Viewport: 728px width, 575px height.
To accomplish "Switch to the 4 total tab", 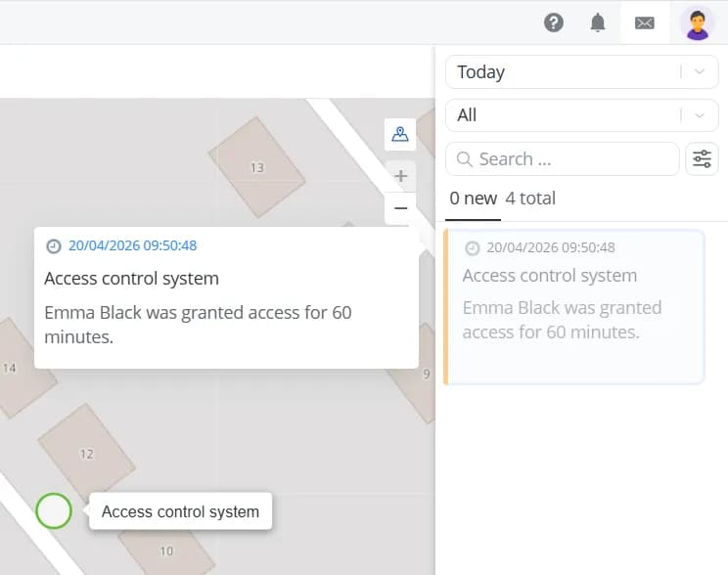I will [x=530, y=199].
